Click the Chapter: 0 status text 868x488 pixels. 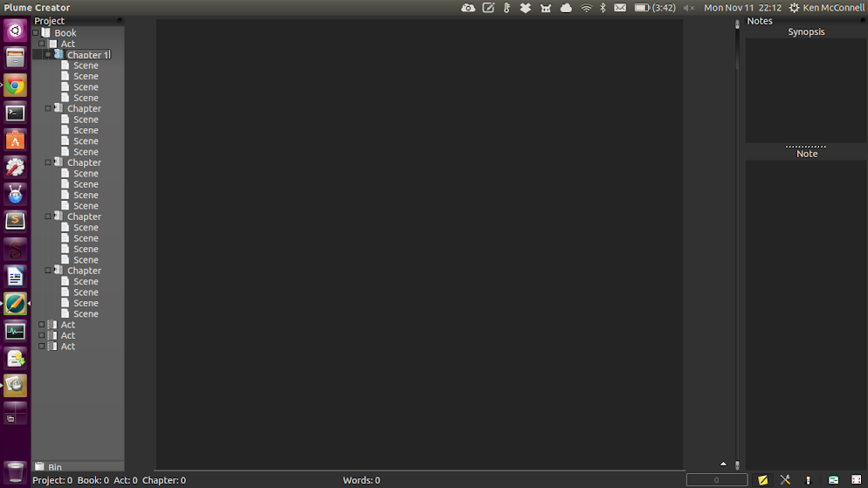[x=164, y=480]
